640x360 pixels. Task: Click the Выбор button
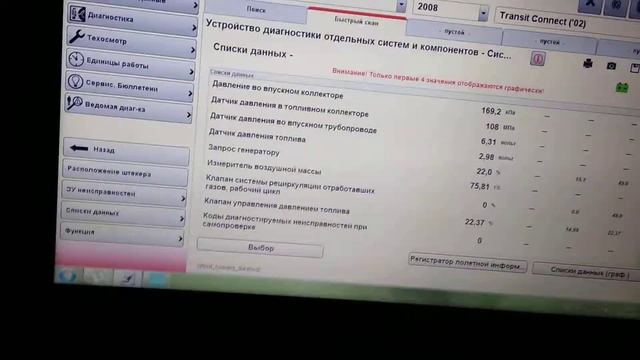click(x=260, y=248)
